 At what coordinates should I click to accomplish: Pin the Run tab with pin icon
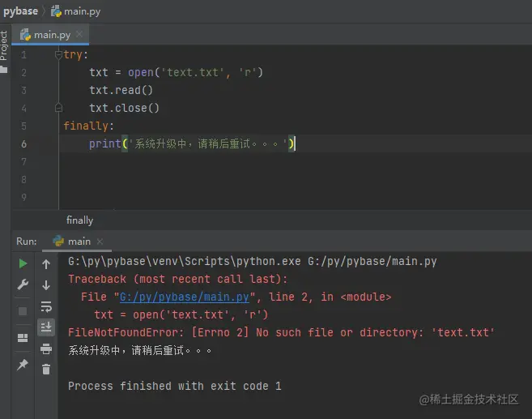click(23, 365)
